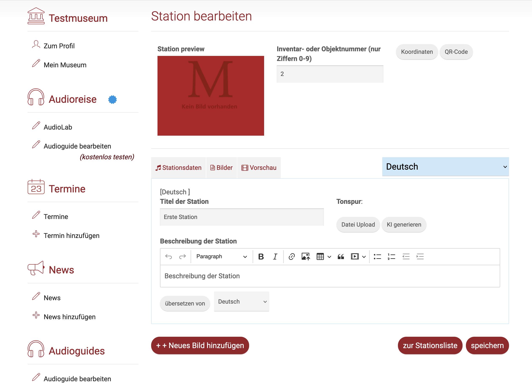Expand the table options arrow
Viewport: 532px width, 392px height.
329,257
